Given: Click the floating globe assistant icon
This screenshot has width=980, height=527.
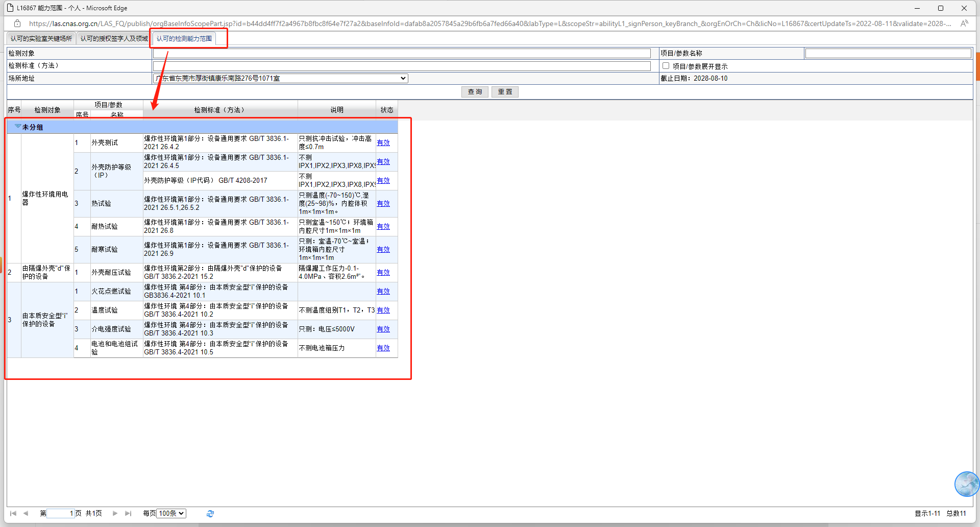Looking at the screenshot, I should pos(967,484).
